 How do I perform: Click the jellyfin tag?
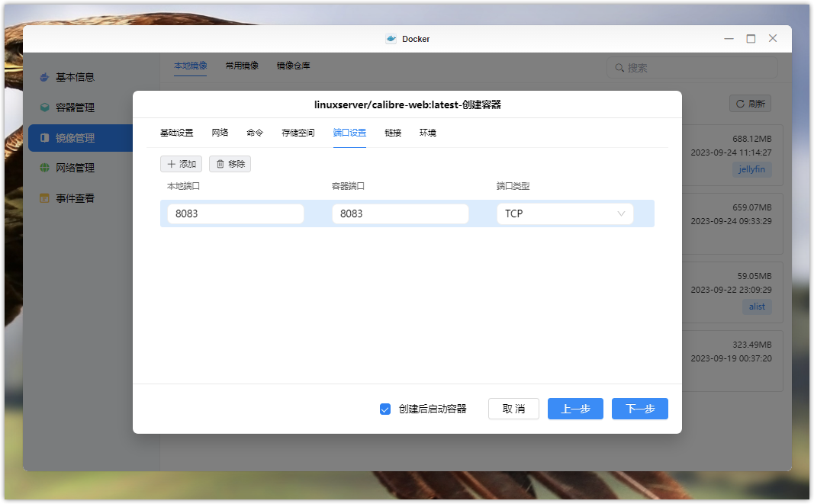coord(752,169)
